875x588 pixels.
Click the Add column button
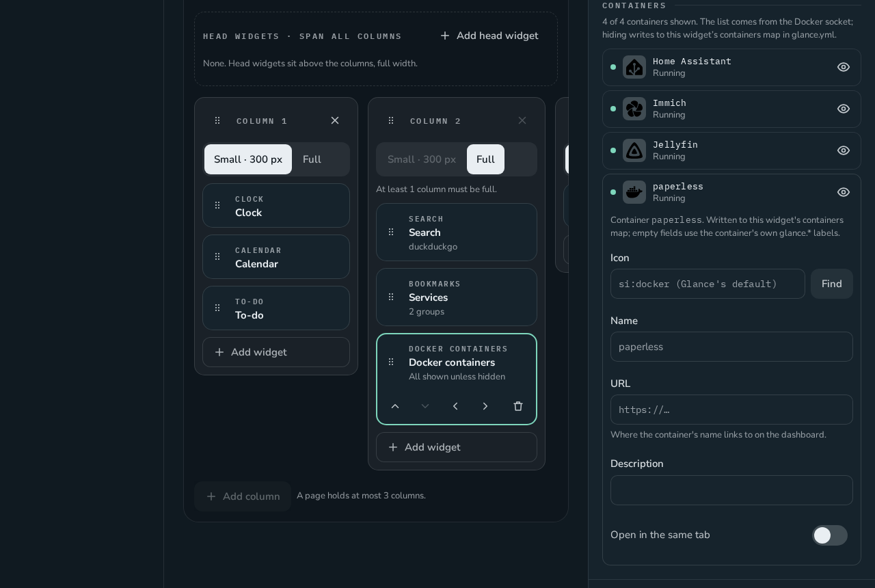(x=243, y=496)
